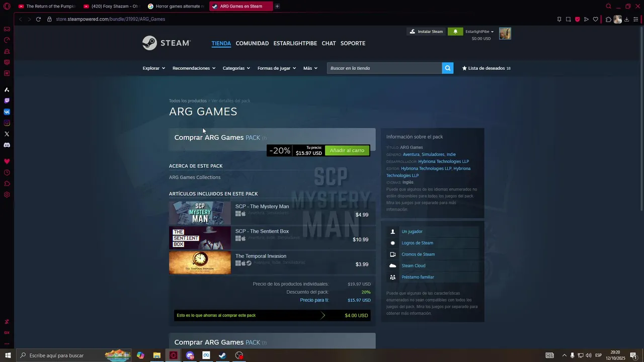This screenshot has height=362, width=644.
Task: Bookmark page with the heart icon in address bar
Action: 595,19
